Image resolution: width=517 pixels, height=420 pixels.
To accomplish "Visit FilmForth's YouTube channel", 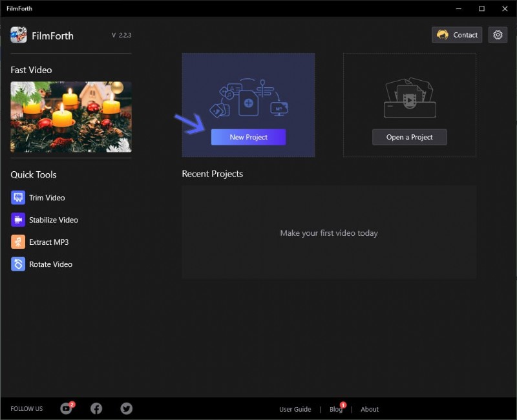I will tap(66, 408).
